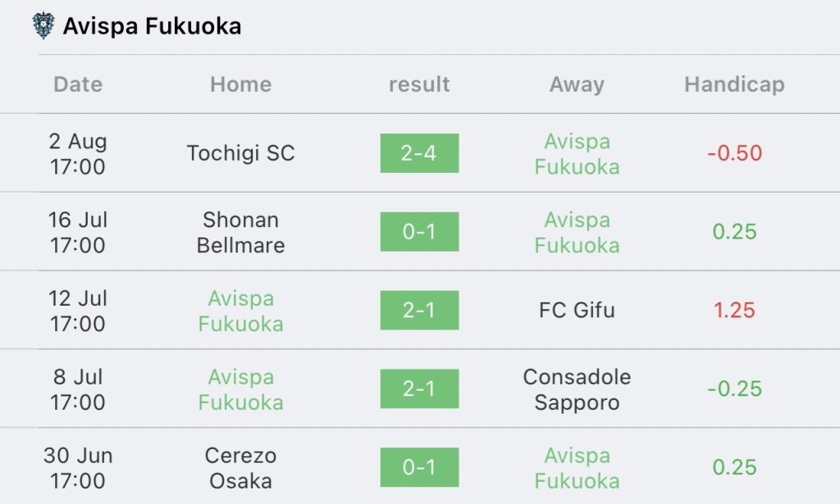Image resolution: width=840 pixels, height=504 pixels.
Task: Open the 2-4 result badge
Action: pos(419,153)
